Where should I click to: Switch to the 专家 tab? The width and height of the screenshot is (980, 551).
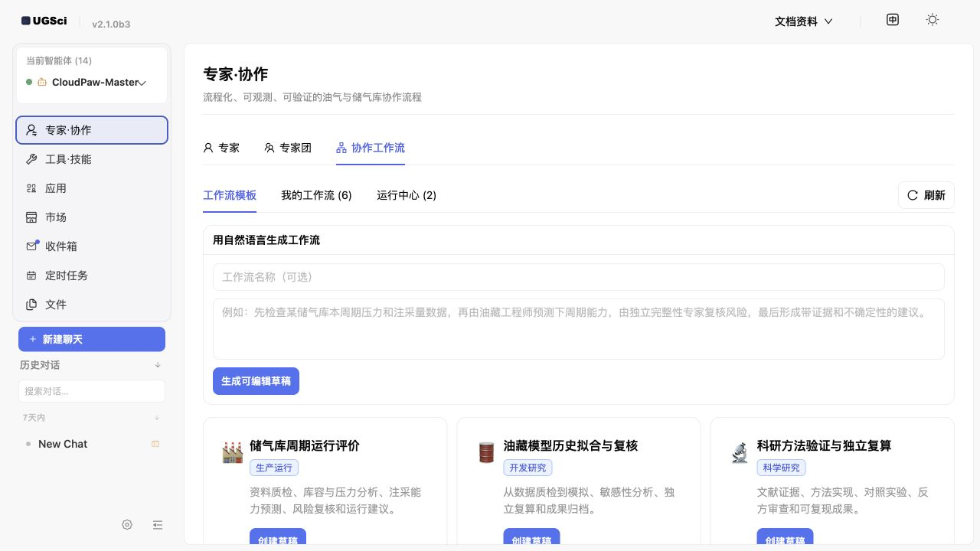[221, 148]
